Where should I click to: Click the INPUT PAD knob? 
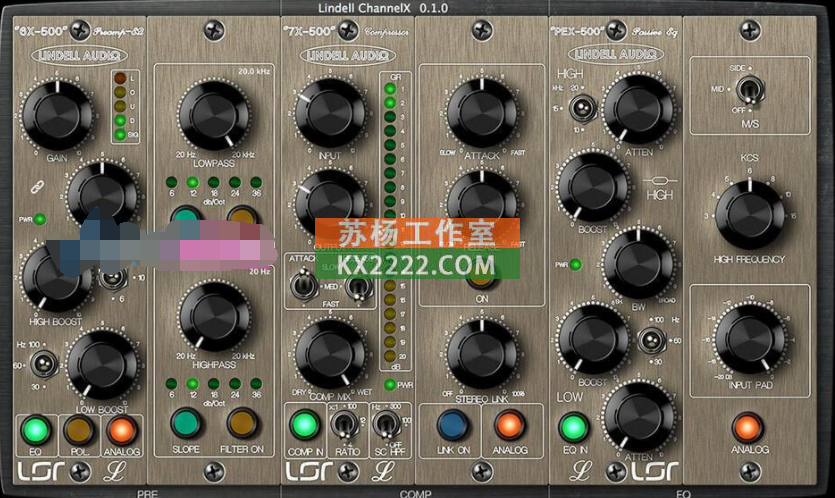pos(750,339)
